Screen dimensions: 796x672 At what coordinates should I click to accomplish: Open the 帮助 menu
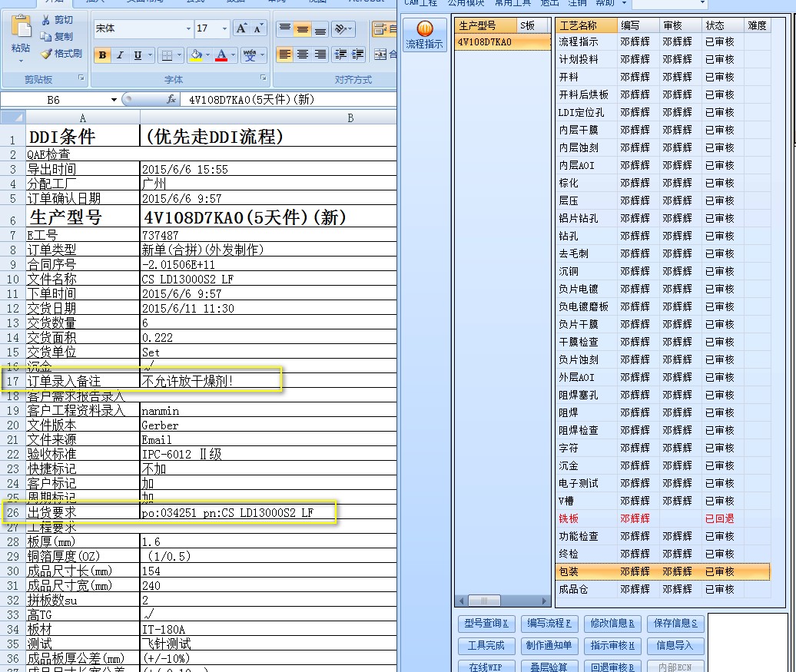click(x=605, y=3)
